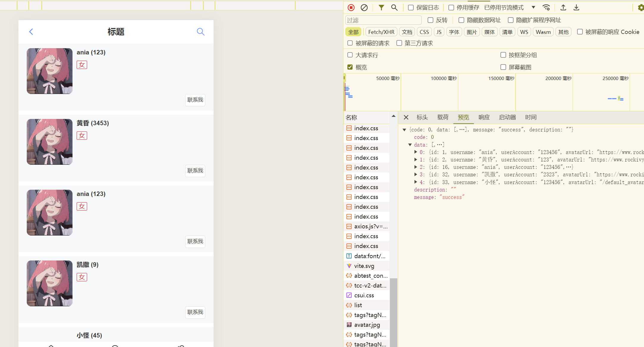Toggle 隐藏数据网址 checkbox
The height and width of the screenshot is (347, 644).
[461, 20]
